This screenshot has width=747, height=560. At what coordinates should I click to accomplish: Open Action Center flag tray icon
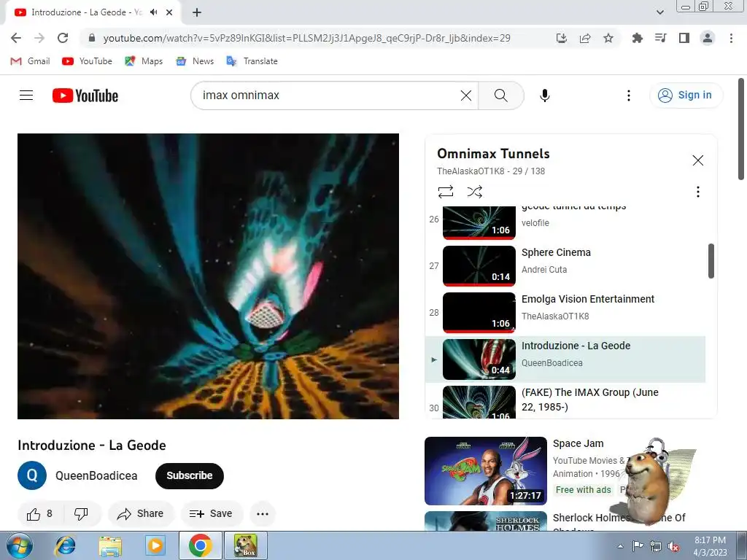click(x=638, y=546)
